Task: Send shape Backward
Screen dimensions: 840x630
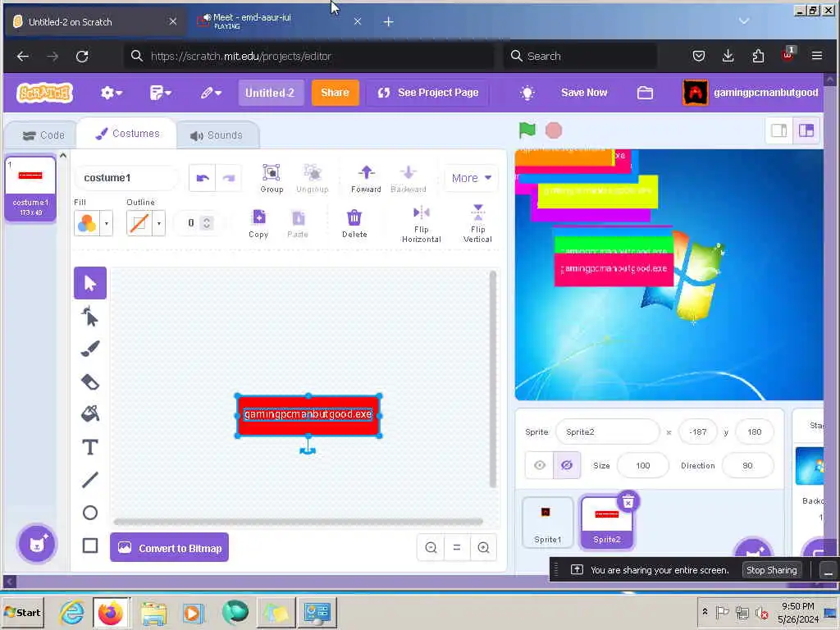Action: click(409, 178)
